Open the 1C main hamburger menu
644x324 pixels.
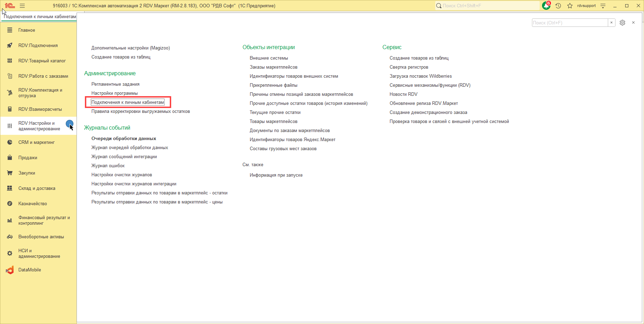(22, 6)
